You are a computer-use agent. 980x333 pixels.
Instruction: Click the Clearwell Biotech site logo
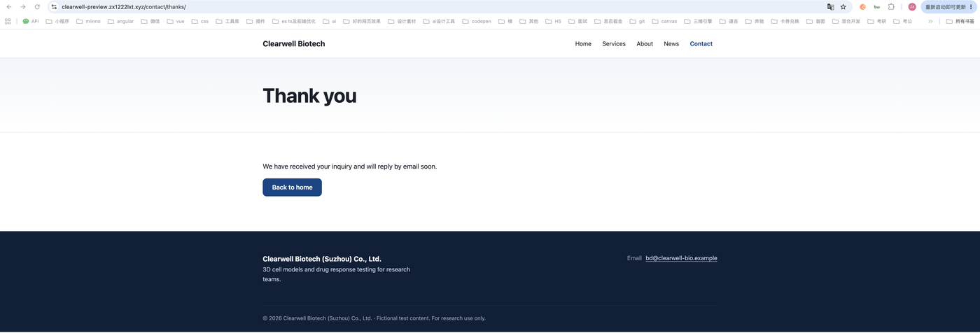coord(294,43)
